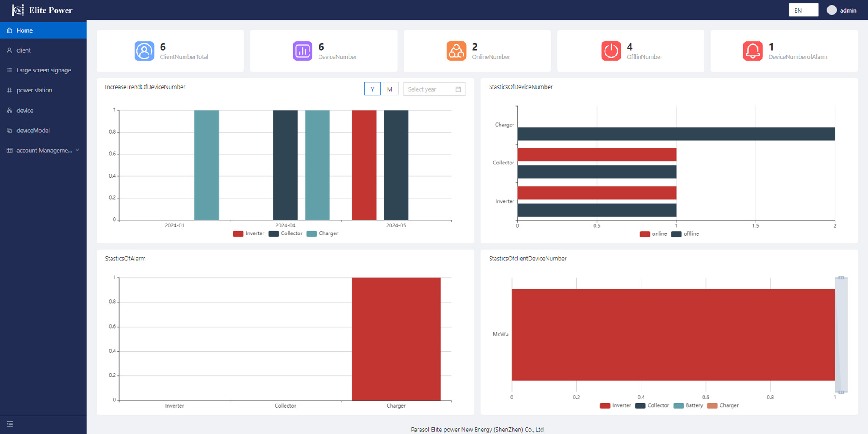The image size is (868, 434).
Task: Toggle the offline series in device statistics legend
Action: tap(685, 234)
